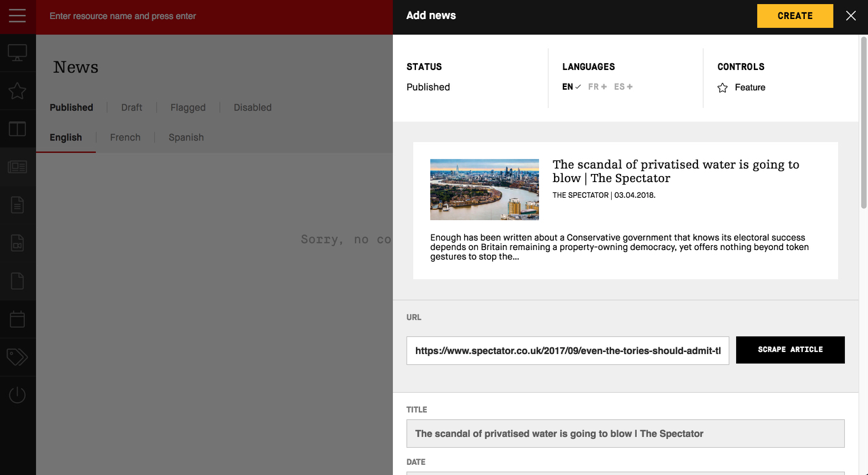Click the panel's vertical scrollbar
Screen dimensions: 868x475
(864, 122)
